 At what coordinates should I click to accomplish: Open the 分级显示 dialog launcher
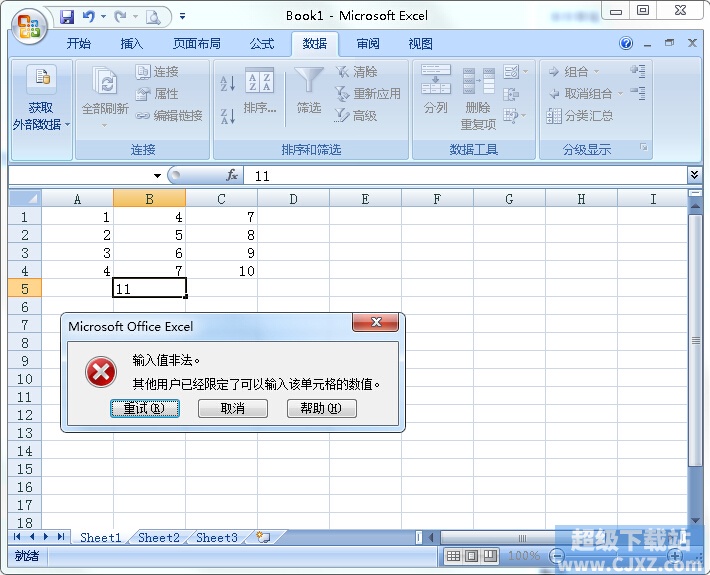[643, 147]
